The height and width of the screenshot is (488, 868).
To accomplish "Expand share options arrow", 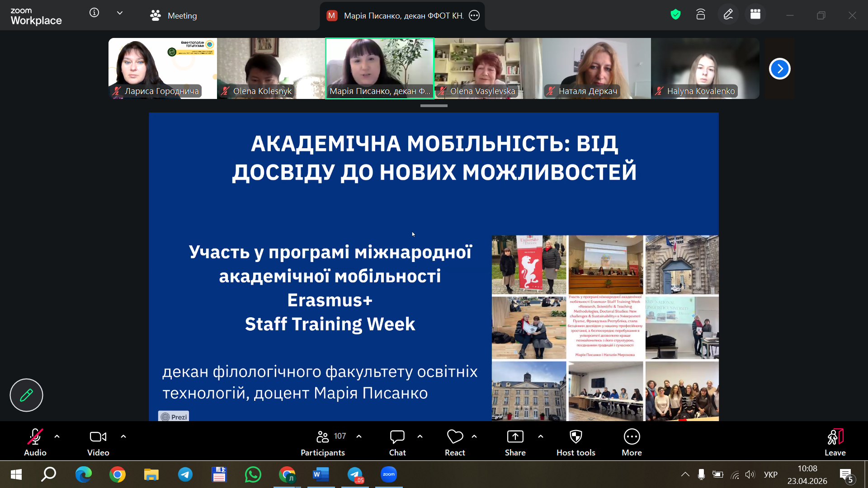I will [541, 436].
